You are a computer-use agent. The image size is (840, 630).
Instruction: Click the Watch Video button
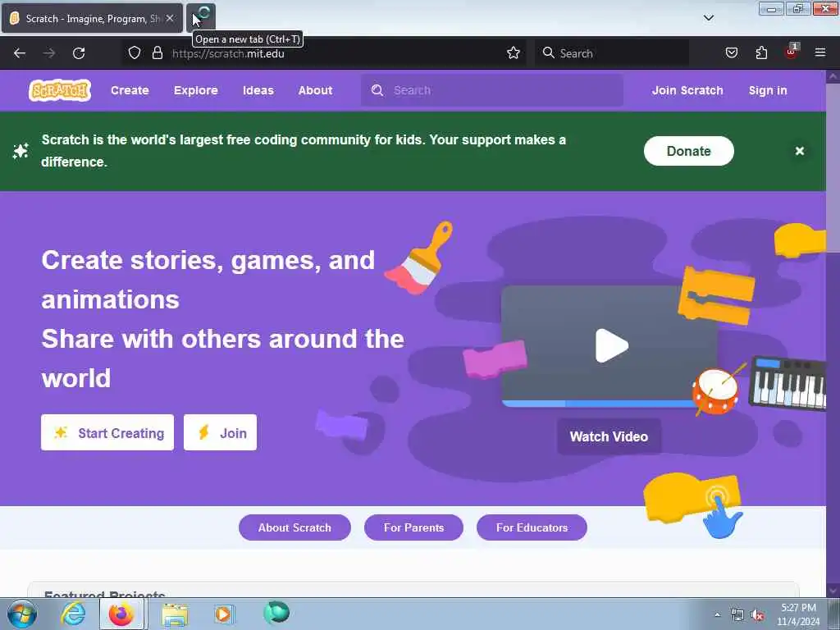(609, 436)
